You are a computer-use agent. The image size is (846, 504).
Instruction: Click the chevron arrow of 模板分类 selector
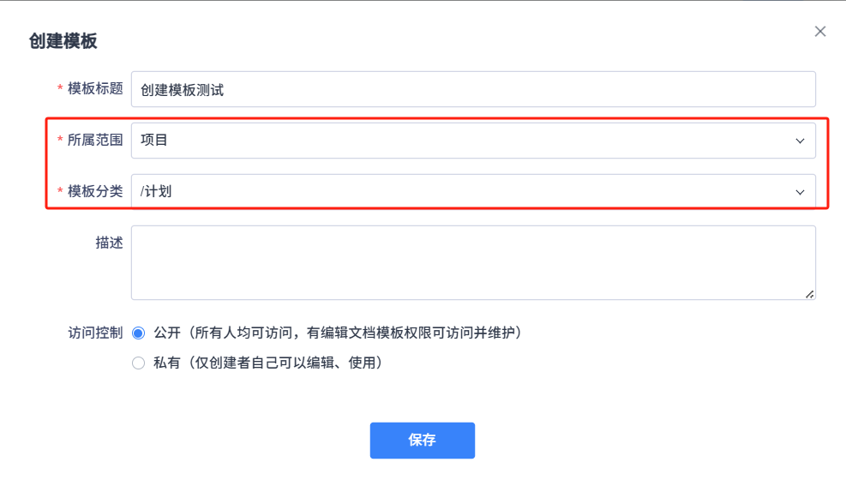click(x=800, y=192)
